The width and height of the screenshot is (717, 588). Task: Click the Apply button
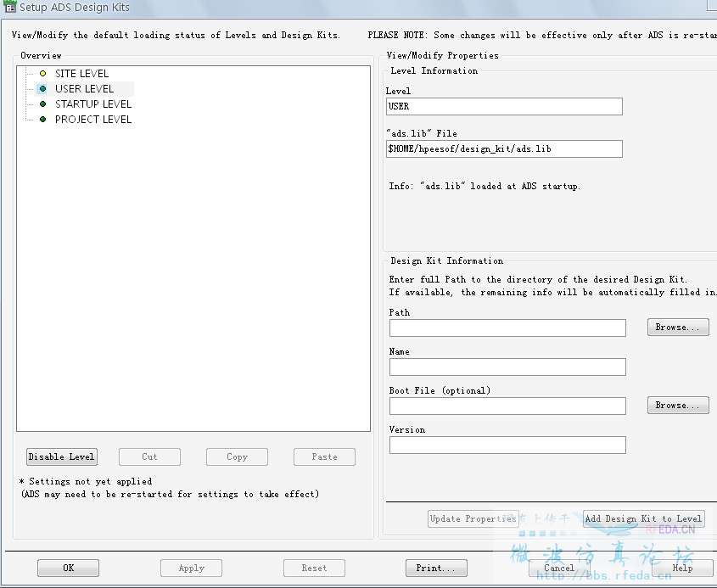coord(191,568)
